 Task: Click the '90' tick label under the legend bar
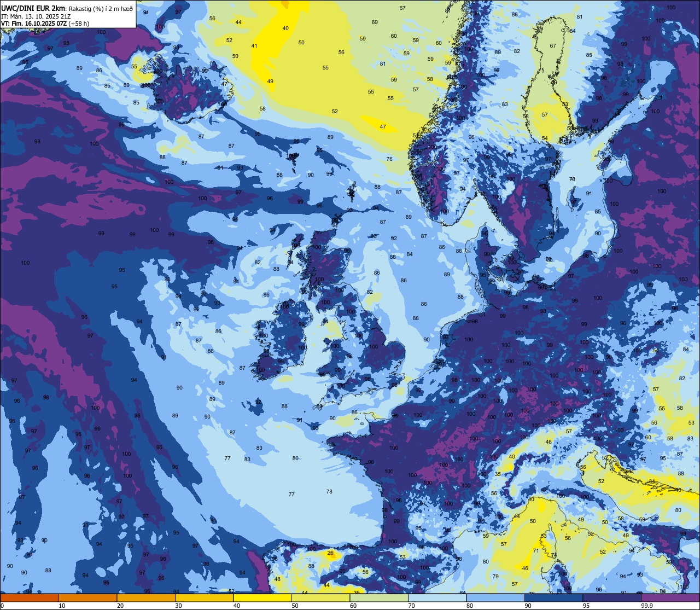coord(528,605)
